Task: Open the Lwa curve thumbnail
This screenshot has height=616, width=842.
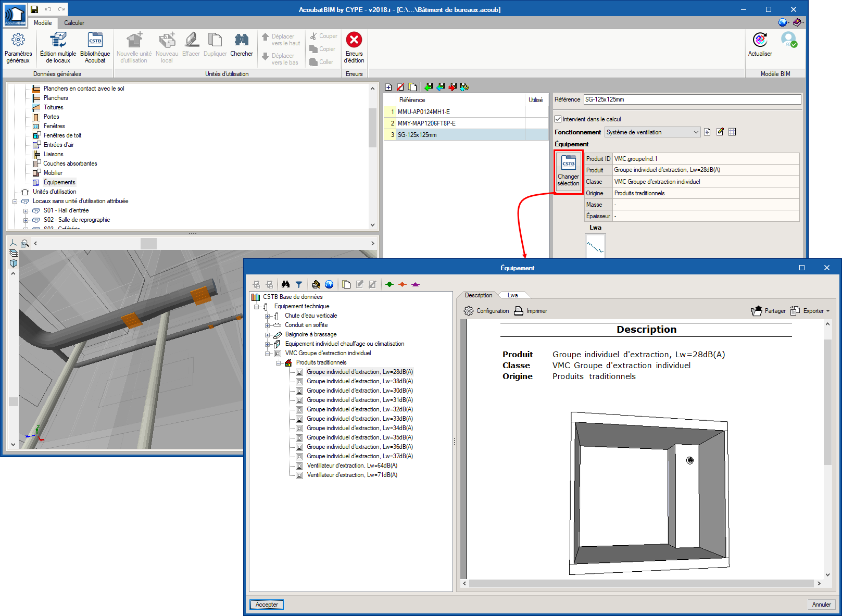Action: pos(595,246)
